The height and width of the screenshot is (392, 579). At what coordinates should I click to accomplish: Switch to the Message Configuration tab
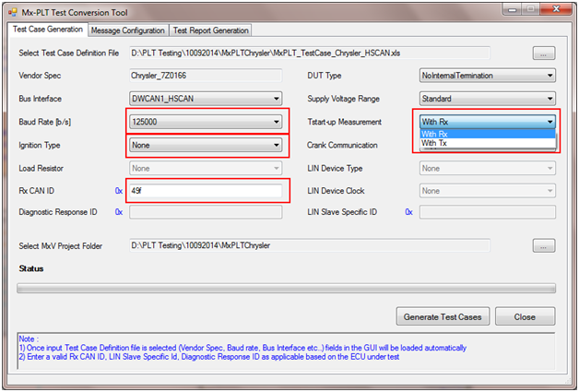click(128, 30)
